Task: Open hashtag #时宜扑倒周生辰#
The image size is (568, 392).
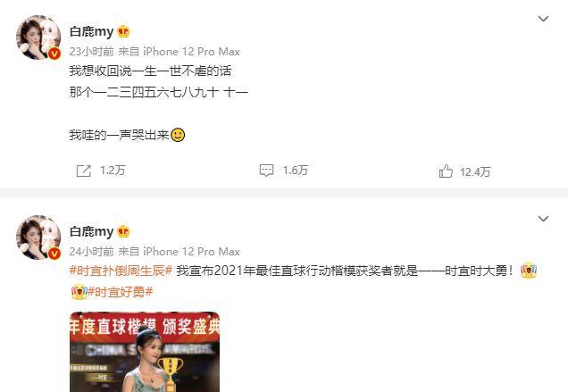Action: [121, 271]
